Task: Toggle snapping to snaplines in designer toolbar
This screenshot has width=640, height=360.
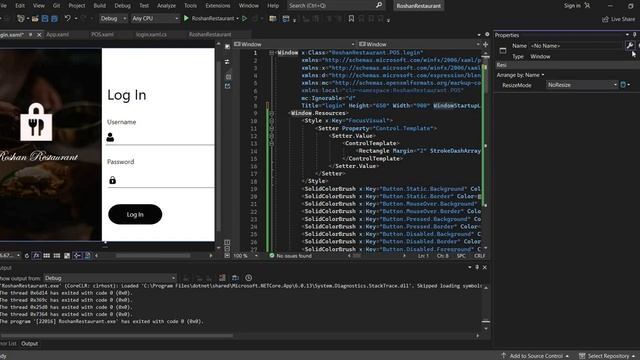Action: [x=77, y=256]
